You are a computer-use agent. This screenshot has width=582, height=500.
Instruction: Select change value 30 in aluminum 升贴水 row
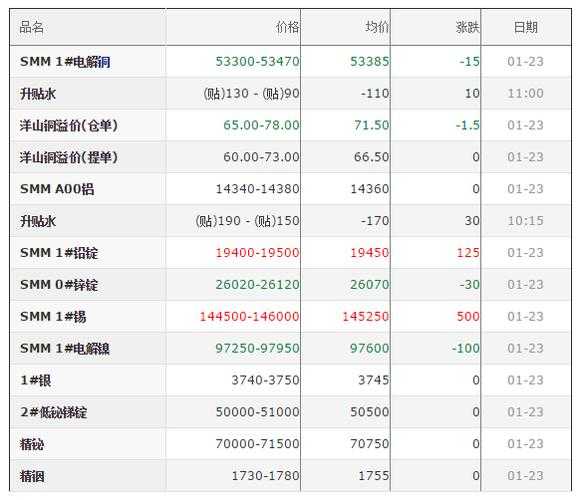click(x=472, y=221)
